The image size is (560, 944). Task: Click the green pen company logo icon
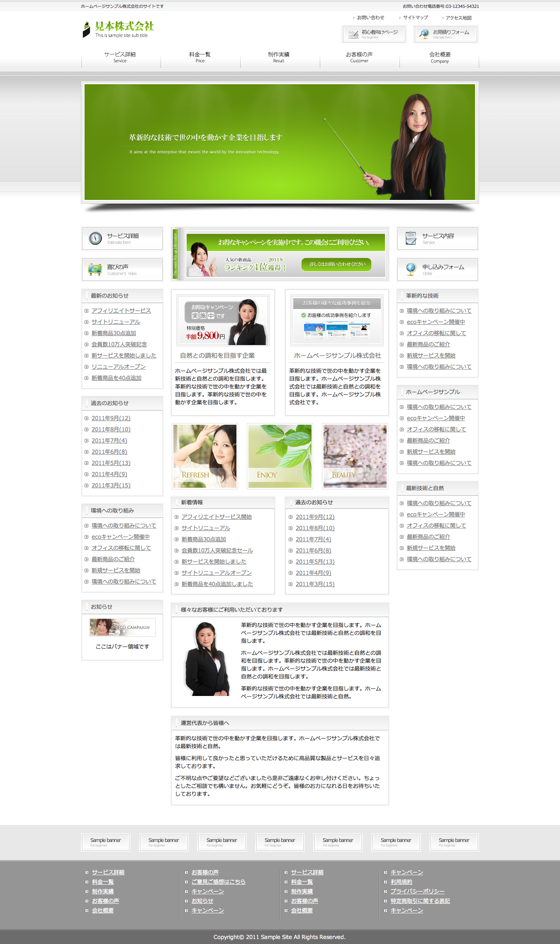click(x=86, y=30)
